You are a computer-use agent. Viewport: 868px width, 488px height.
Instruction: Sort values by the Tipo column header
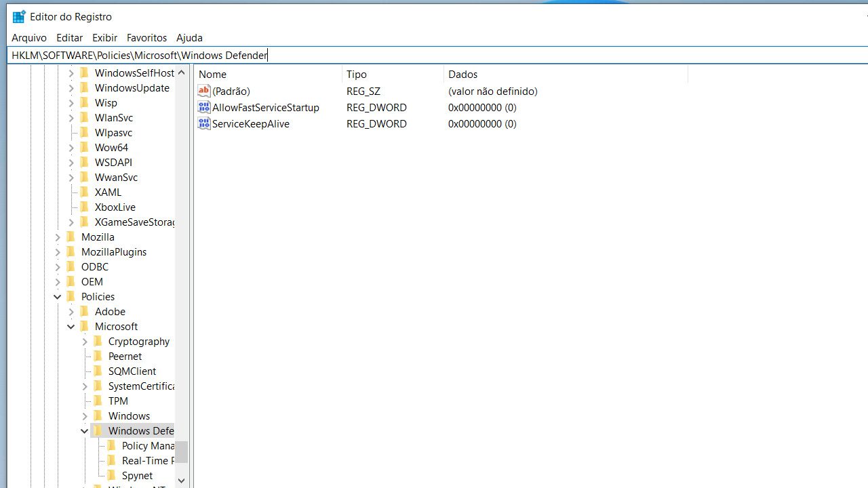pos(393,75)
